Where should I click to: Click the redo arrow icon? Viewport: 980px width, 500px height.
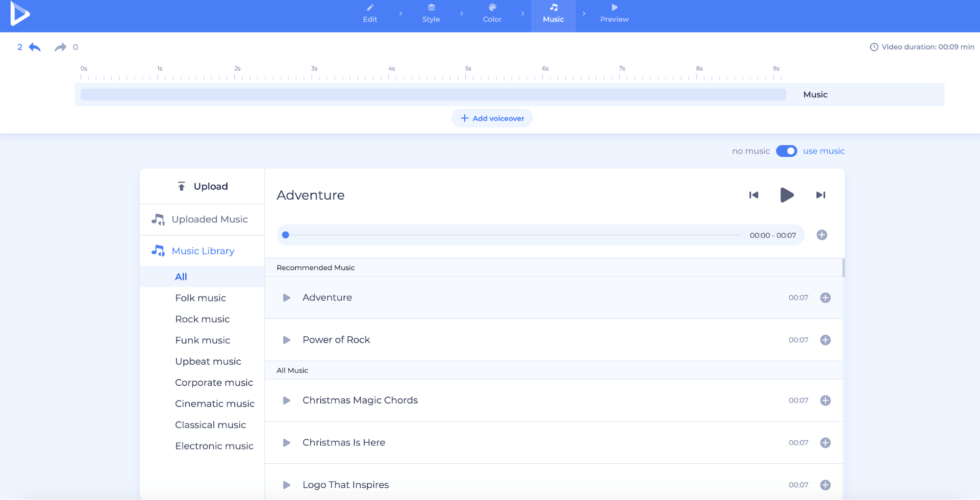point(60,47)
